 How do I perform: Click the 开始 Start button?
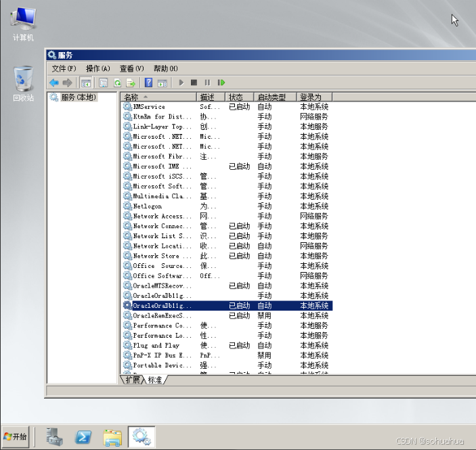point(16,437)
